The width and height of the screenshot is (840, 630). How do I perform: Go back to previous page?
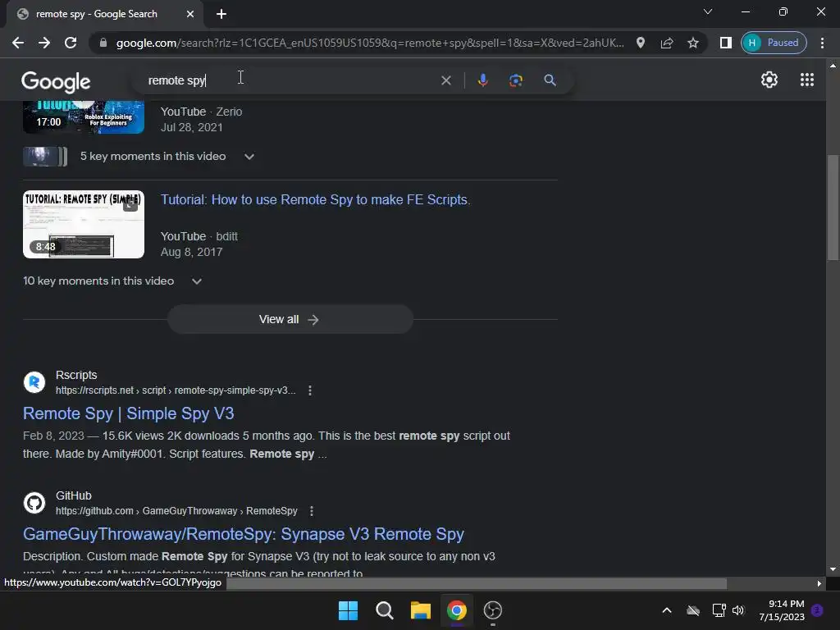(x=18, y=43)
